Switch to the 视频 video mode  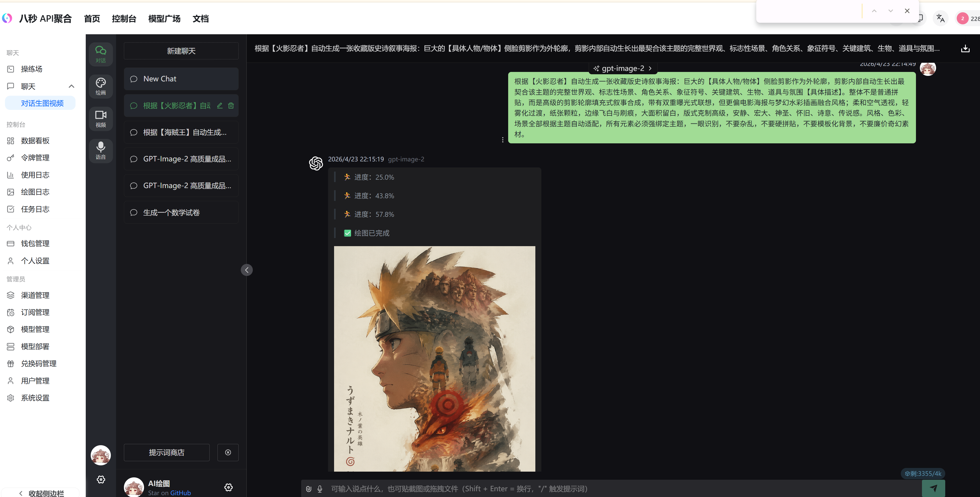101,119
